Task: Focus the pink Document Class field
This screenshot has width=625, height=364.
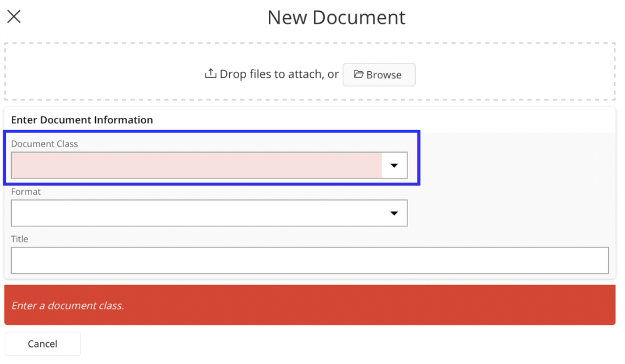Action: coord(196,165)
